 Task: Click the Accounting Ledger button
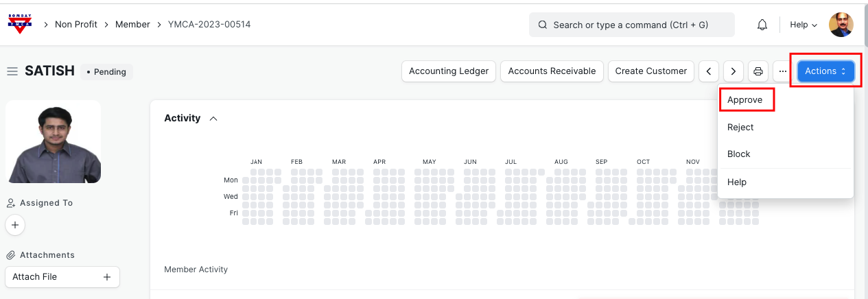(449, 71)
